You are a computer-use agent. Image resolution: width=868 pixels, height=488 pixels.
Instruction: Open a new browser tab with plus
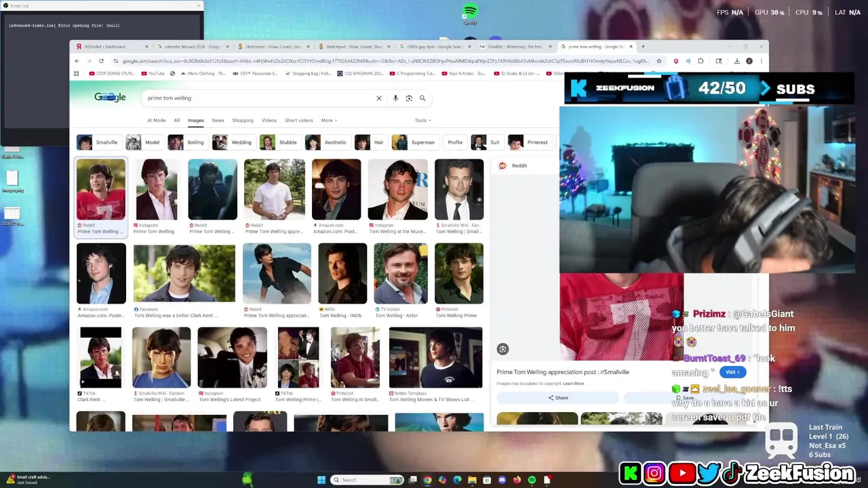pyautogui.click(x=643, y=47)
